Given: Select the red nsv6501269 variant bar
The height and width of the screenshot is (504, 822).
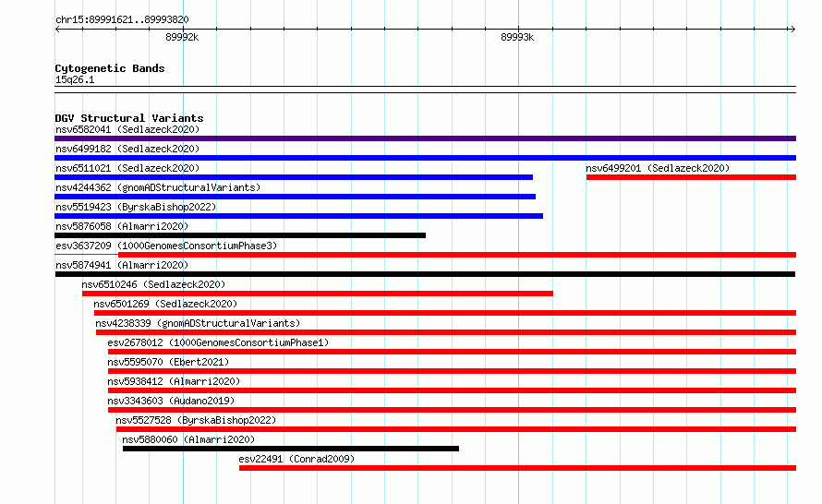Looking at the screenshot, I should click(x=445, y=313).
